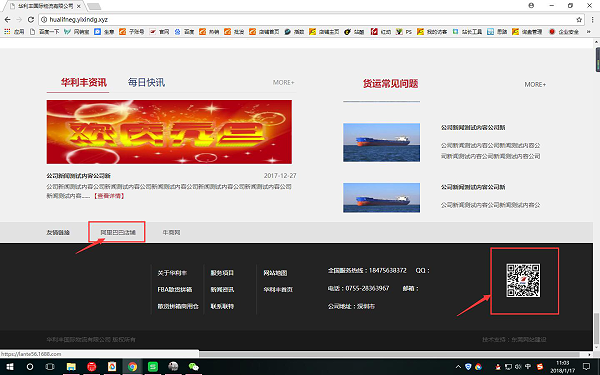This screenshot has height=375, width=600.
Task: Open the notification center icon
Action: tap(586, 367)
